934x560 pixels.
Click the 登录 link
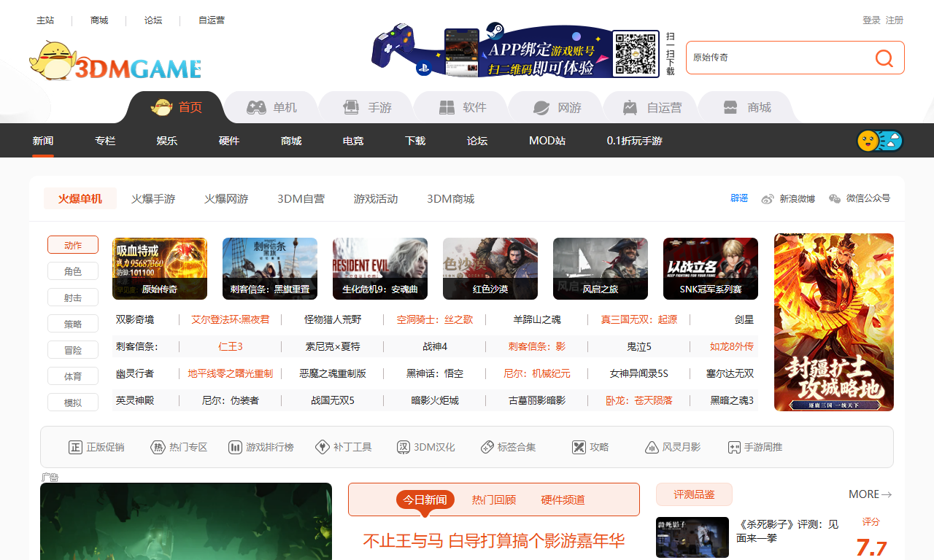871,20
